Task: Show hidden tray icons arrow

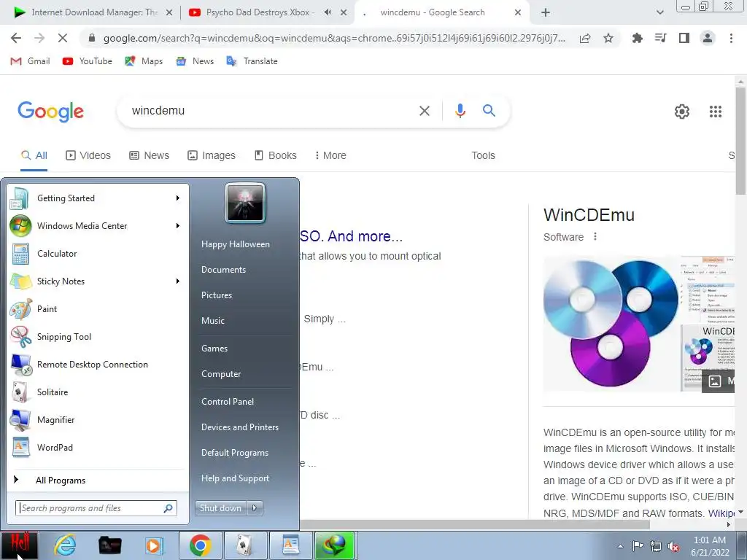Action: click(620, 546)
